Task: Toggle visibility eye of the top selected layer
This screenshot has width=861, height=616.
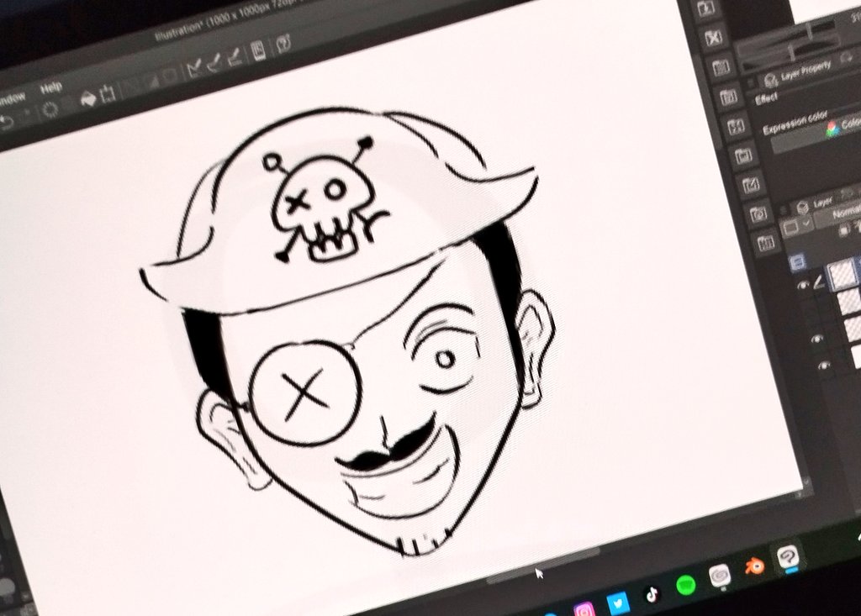Action: point(804,285)
